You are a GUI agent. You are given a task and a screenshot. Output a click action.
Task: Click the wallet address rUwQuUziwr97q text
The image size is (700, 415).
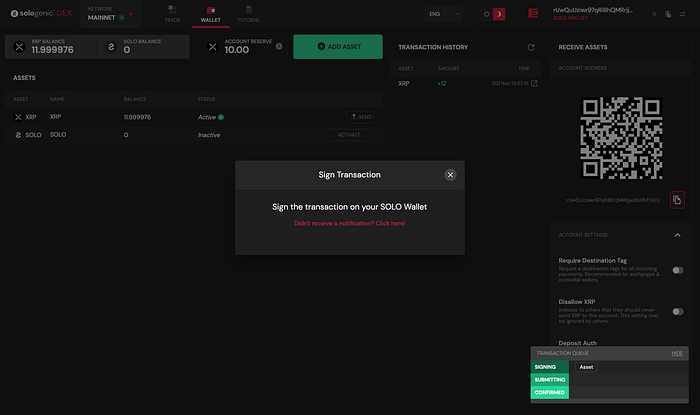point(592,10)
